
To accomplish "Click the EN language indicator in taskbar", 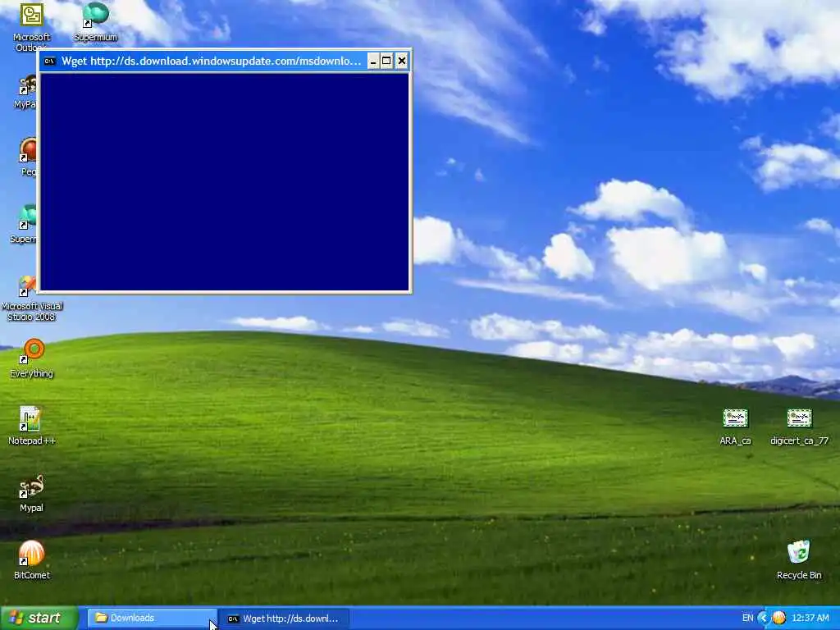I will tap(748, 619).
